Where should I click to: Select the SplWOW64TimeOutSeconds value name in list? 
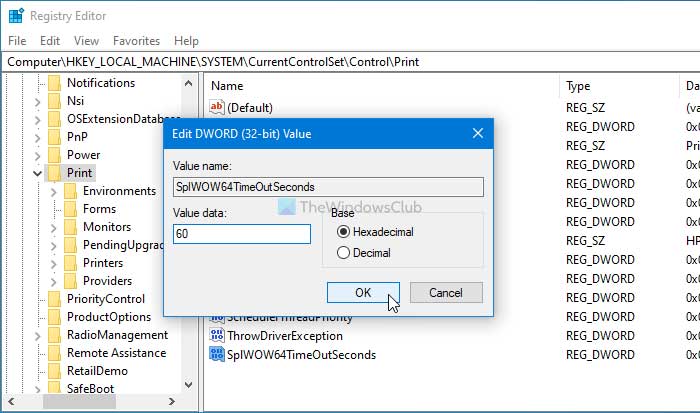click(x=301, y=355)
